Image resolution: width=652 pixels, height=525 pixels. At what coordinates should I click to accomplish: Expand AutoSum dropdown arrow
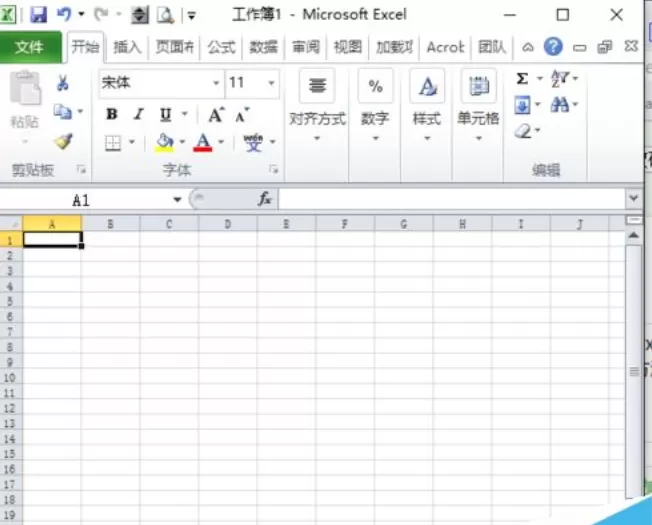tap(540, 78)
